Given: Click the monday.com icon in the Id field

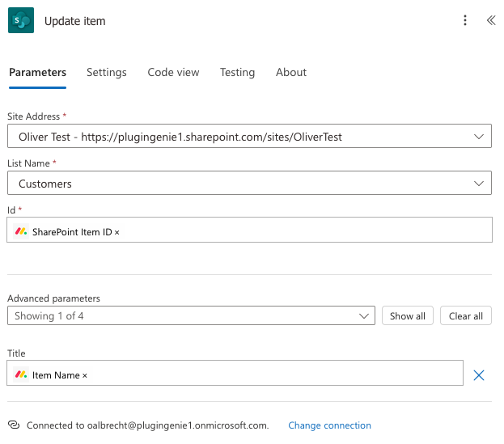Looking at the screenshot, I should 21,231.
